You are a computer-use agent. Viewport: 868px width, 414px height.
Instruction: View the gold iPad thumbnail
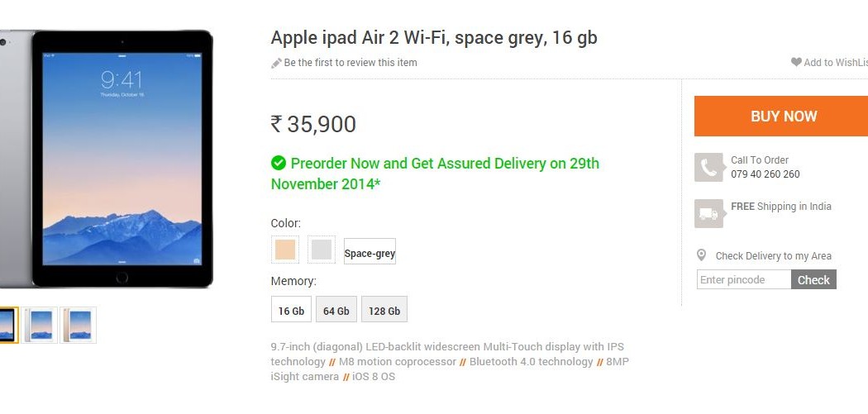79,326
